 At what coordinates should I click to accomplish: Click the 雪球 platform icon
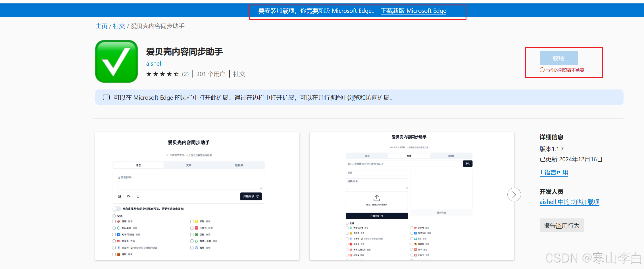[x=196, y=248]
